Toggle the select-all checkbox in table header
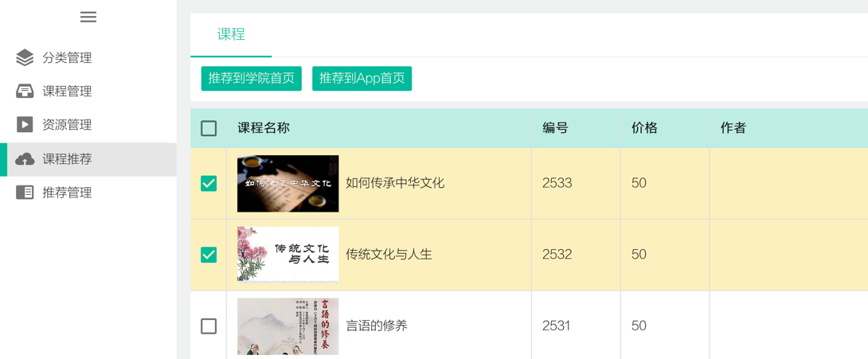Image resolution: width=868 pixels, height=359 pixels. [209, 128]
